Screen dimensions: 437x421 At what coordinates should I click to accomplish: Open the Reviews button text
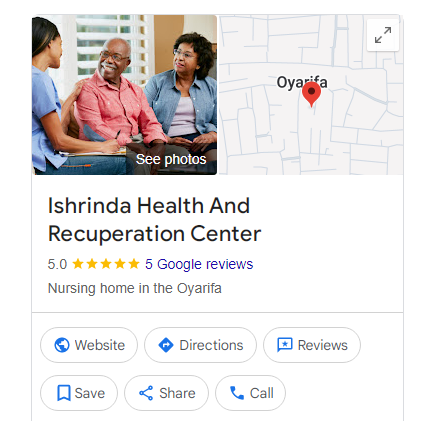click(x=322, y=345)
